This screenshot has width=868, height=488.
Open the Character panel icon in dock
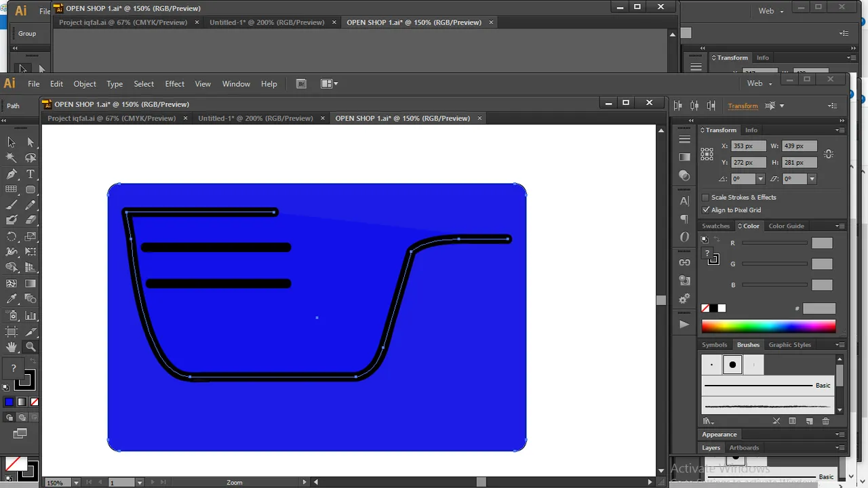pos(684,201)
